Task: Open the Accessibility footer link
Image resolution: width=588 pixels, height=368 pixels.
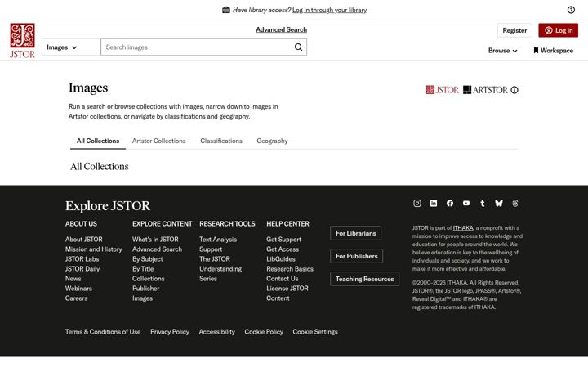Action: coord(216,331)
